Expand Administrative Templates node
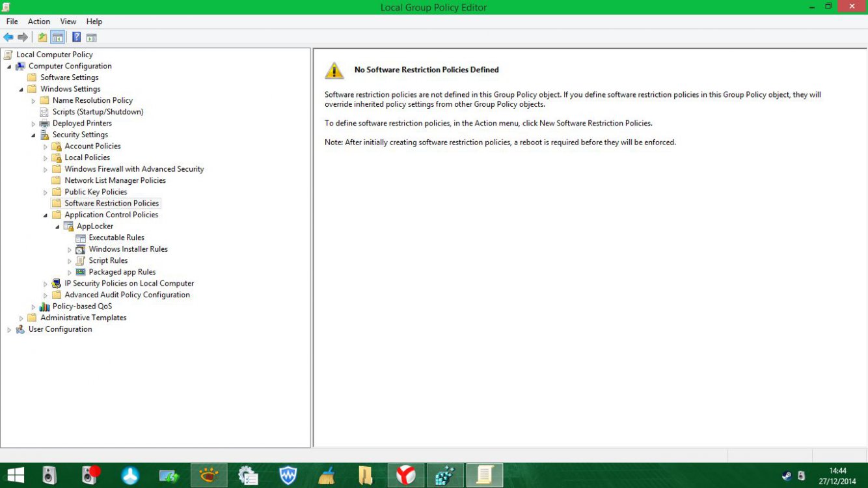Image resolution: width=868 pixels, height=488 pixels. point(21,318)
